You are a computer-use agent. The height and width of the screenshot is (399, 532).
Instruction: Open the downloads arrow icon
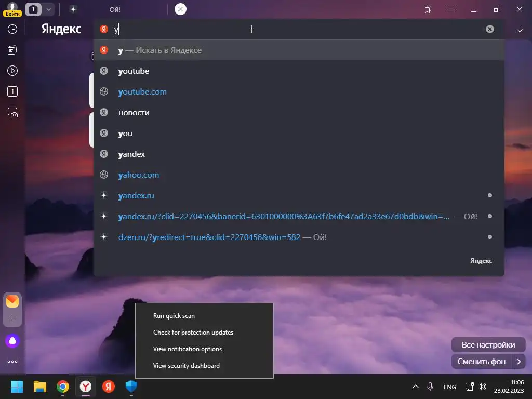point(520,30)
